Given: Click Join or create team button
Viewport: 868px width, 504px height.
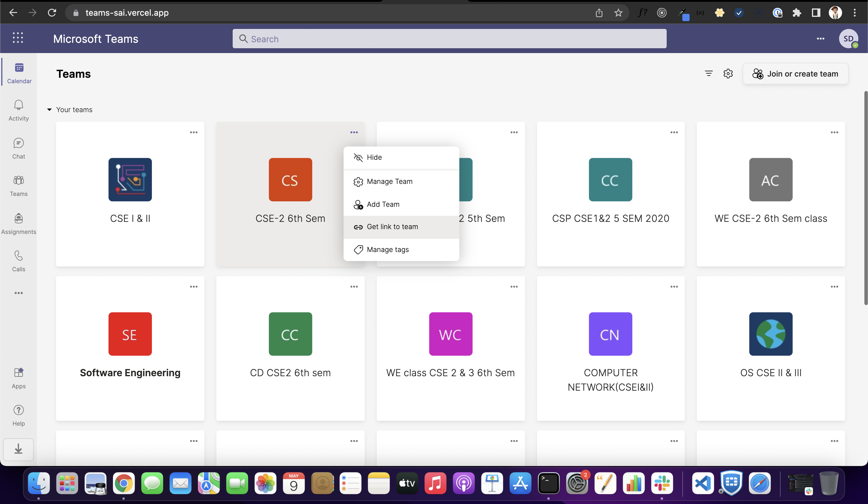Looking at the screenshot, I should (795, 74).
